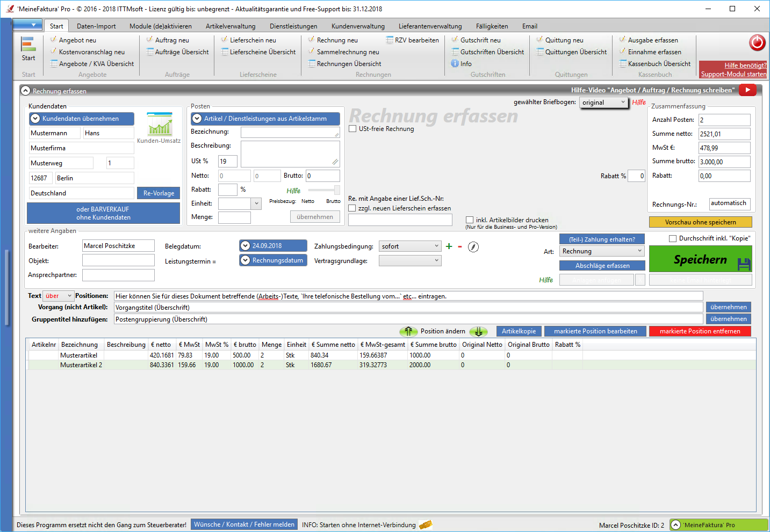
Task: Click oder BARVERKAUF ohne Kundendaten
Action: pyautogui.click(x=103, y=213)
